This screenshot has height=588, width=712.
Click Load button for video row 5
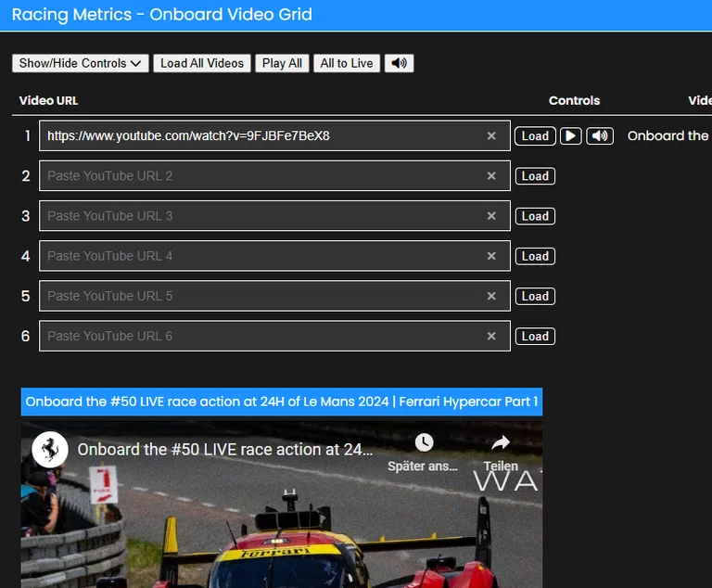[x=535, y=296]
